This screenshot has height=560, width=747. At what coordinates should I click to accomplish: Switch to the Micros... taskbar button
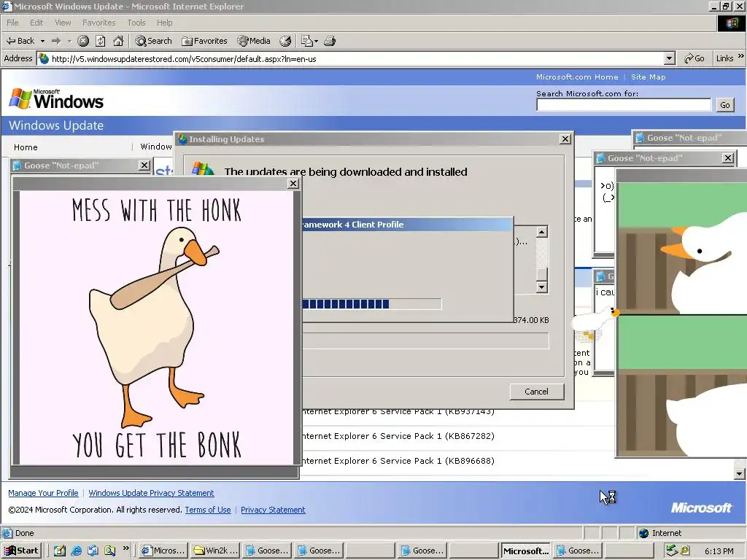[163, 551]
